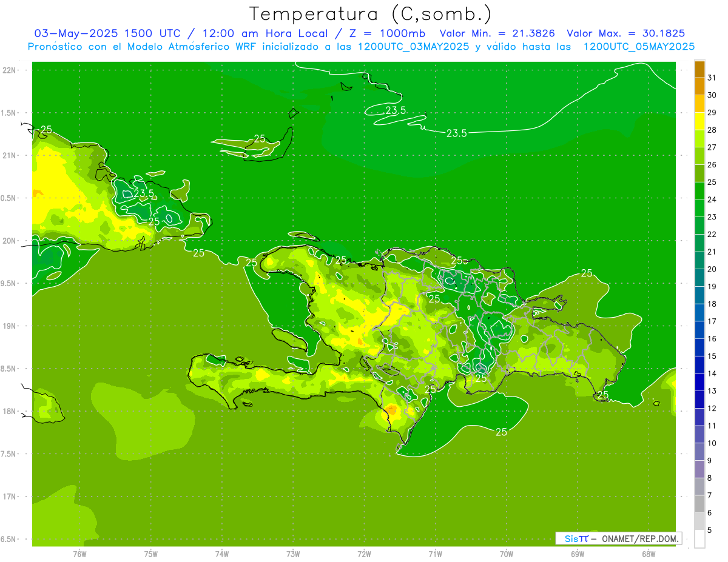Click the yellow legend swatch between 28 and 29
This screenshot has height=562, width=728.
tap(699, 121)
